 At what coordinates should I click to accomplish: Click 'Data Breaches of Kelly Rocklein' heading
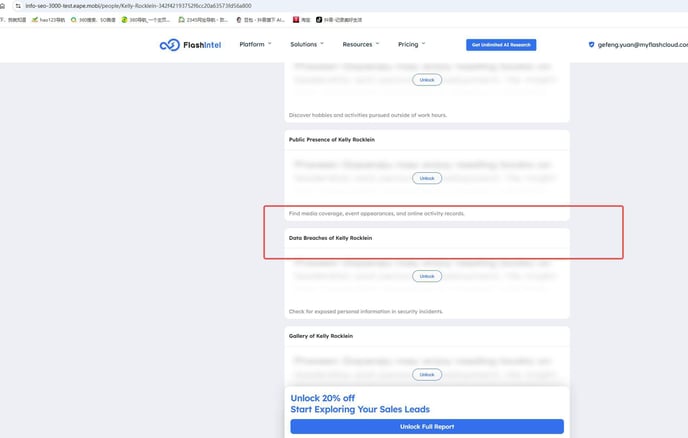click(330, 238)
